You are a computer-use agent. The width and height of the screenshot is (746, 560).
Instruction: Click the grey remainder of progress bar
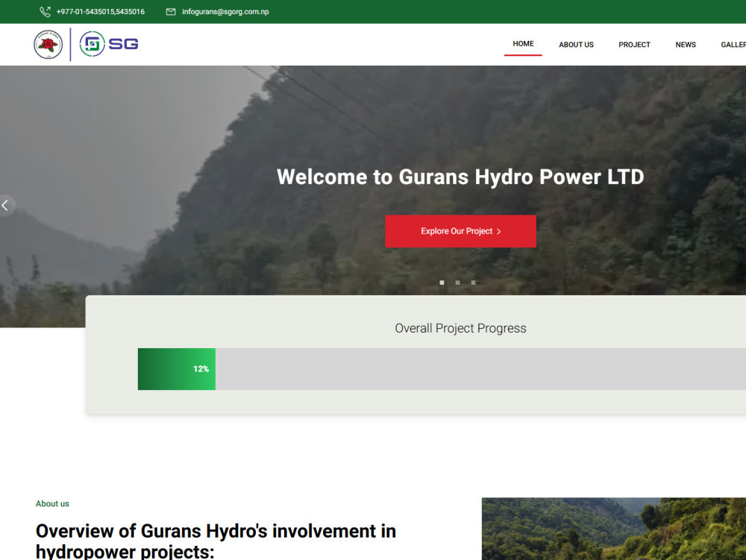coord(480,369)
